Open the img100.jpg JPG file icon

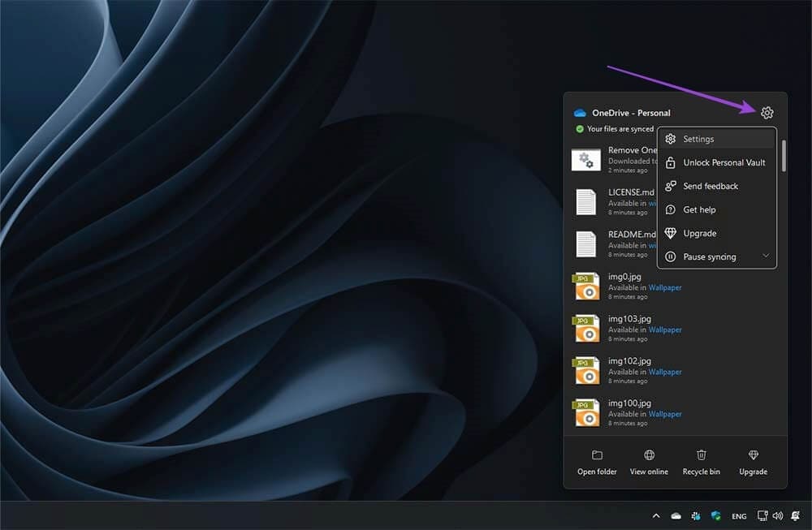pos(586,412)
